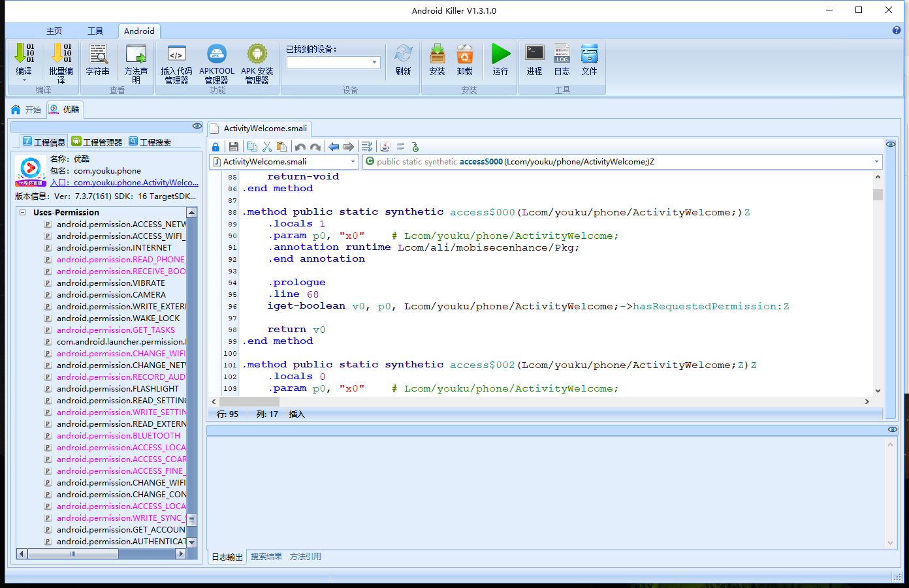Click the blue navigate back arrow
This screenshot has width=909, height=588.
pos(334,147)
